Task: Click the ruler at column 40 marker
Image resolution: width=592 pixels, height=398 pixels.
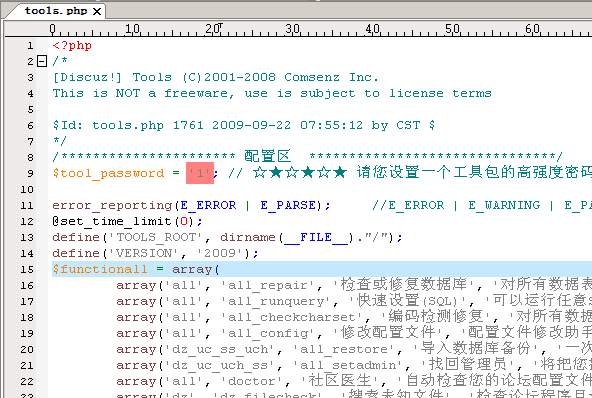Action: point(373,29)
